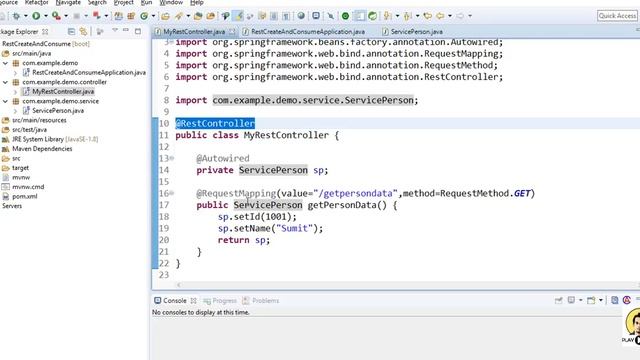
Task: Select src/test/java source folder
Action: (x=29, y=130)
